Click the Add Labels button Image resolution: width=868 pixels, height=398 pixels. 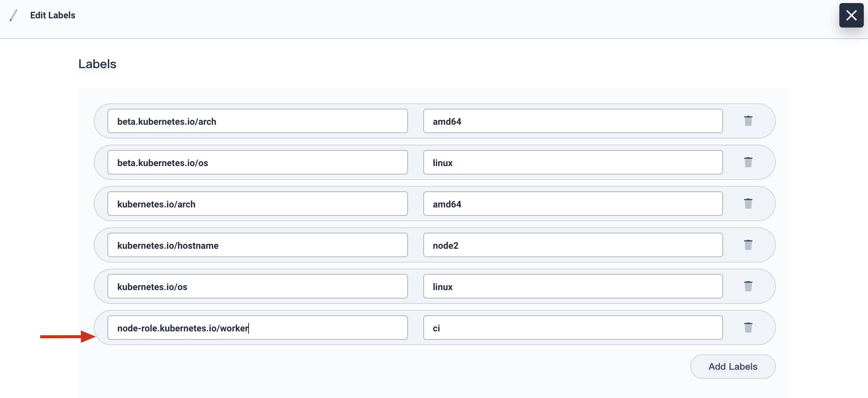(x=732, y=366)
